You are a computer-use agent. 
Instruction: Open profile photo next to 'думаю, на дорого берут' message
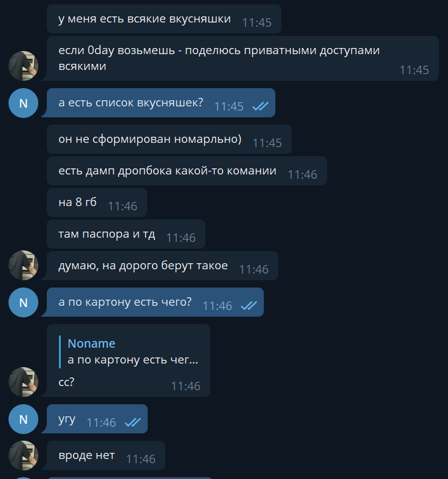tap(23, 266)
